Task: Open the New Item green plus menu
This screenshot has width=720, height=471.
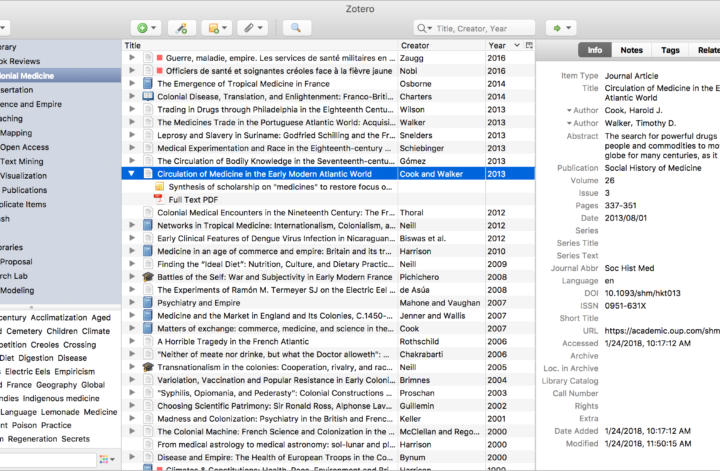Action: pos(146,28)
